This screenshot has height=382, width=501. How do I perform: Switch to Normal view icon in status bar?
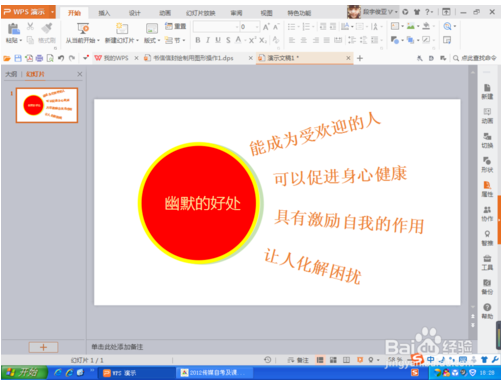(320, 360)
